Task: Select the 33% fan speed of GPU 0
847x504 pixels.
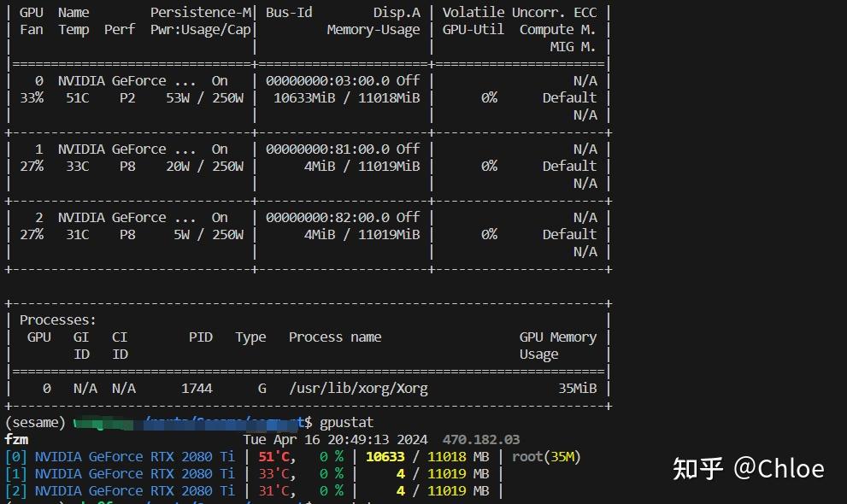Action: click(32, 97)
